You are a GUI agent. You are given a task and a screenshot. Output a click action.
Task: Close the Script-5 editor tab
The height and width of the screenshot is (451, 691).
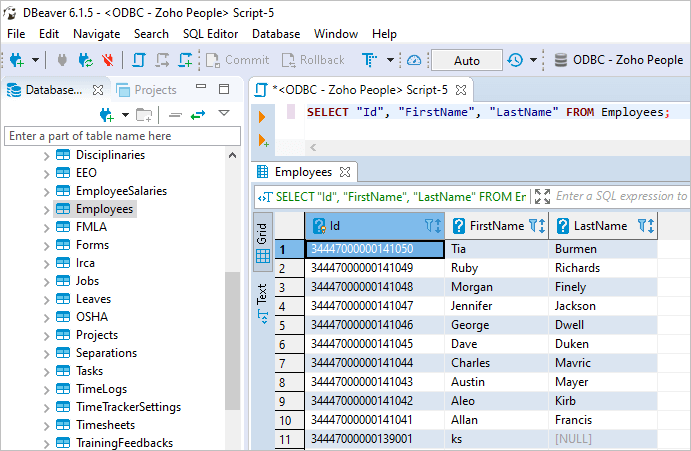point(461,90)
